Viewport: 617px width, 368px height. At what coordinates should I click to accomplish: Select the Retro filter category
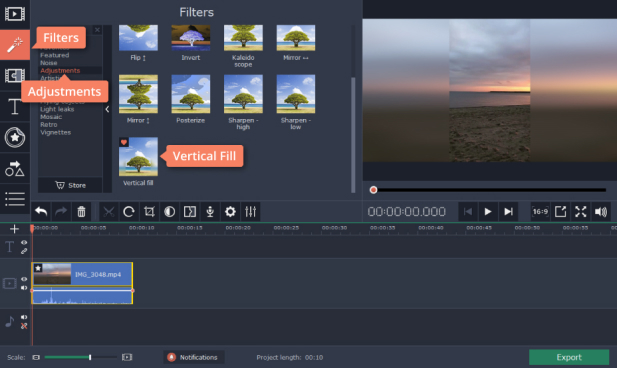(x=48, y=125)
